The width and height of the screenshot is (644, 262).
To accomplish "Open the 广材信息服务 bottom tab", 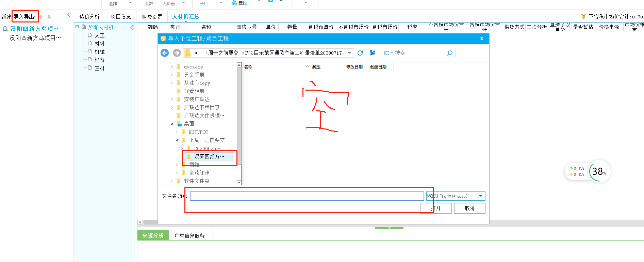I will pos(189,236).
